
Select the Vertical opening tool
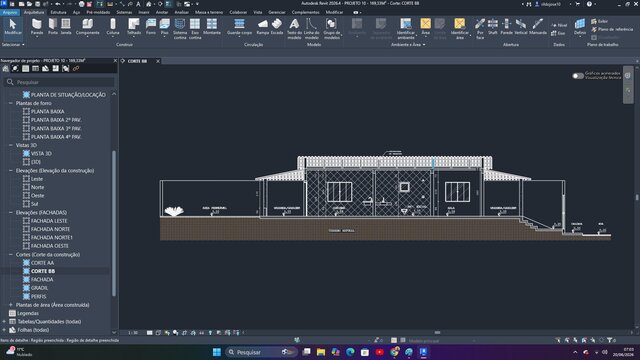[x=521, y=27]
